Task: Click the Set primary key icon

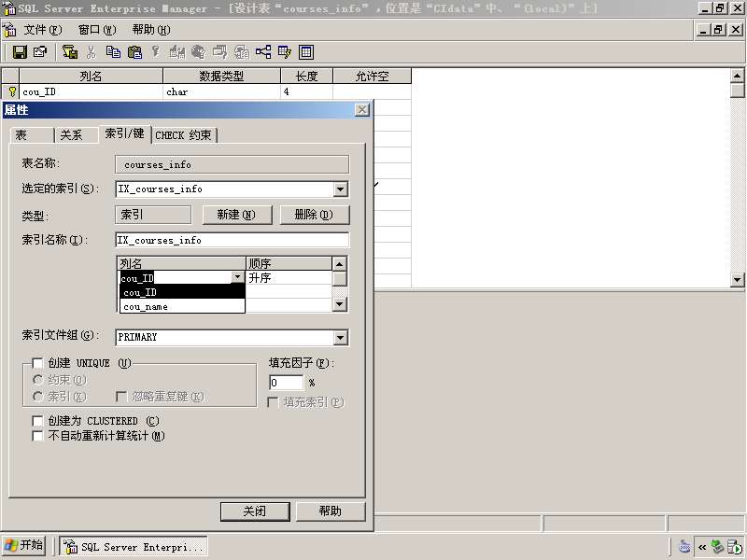Action: click(155, 52)
